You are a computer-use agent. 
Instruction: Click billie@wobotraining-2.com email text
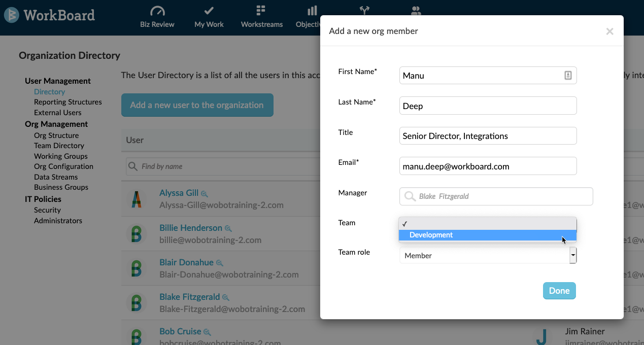[210, 240]
